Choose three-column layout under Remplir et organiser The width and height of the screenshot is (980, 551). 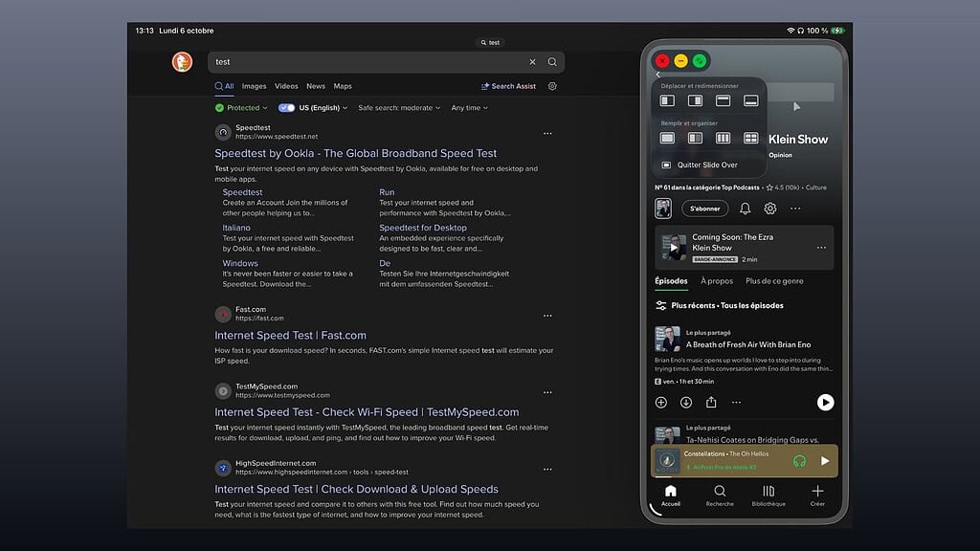point(724,138)
